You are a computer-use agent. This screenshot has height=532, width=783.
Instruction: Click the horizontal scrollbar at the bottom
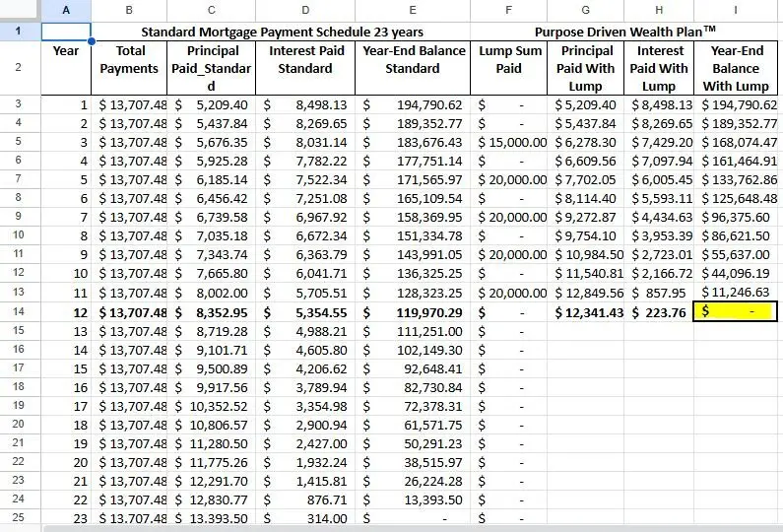coord(412,528)
